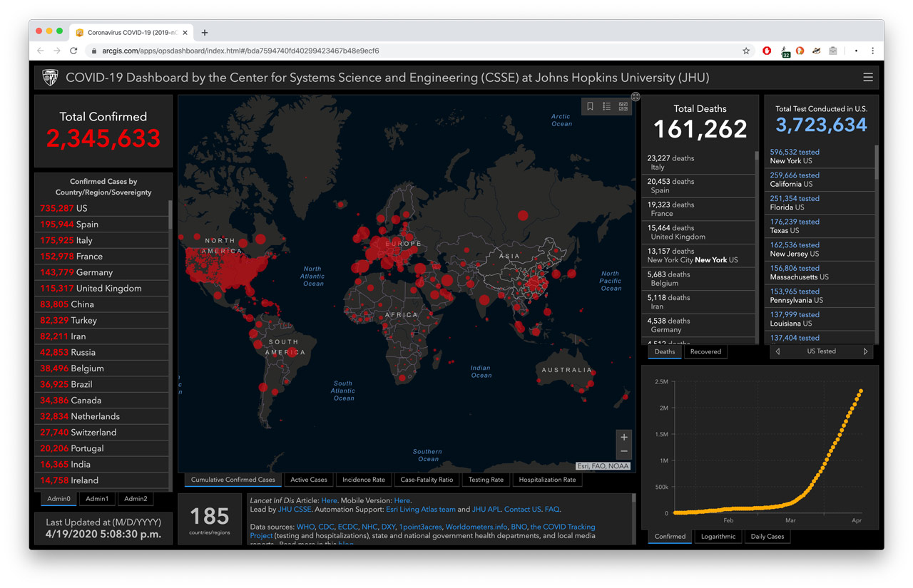
Task: Open the map bookmarks icon
Action: [590, 106]
